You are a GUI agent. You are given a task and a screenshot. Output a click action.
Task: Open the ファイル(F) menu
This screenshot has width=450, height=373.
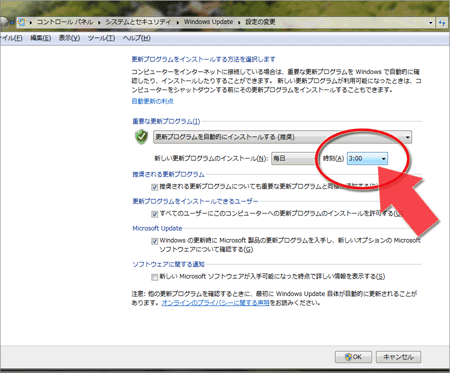tap(11, 38)
